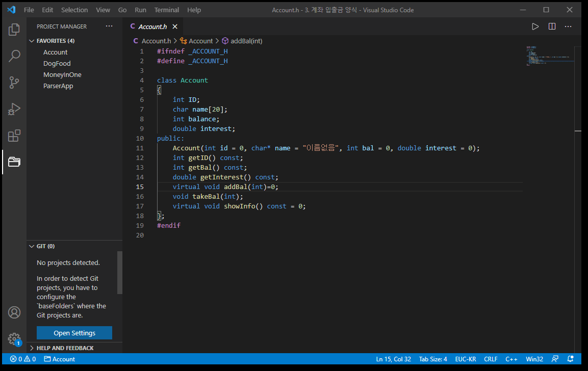Maximize the Visual Studio Code window
The width and height of the screenshot is (588, 371).
[546, 10]
